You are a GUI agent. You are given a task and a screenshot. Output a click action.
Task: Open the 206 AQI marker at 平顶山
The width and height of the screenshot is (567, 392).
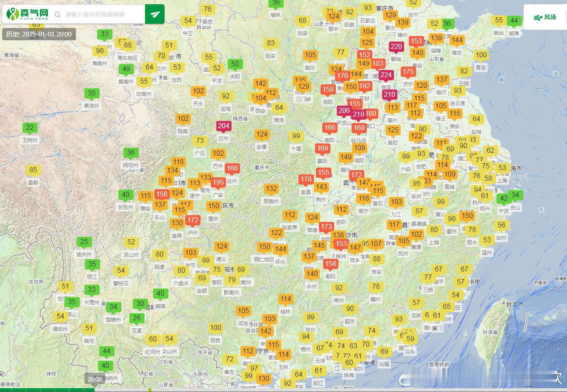344,111
